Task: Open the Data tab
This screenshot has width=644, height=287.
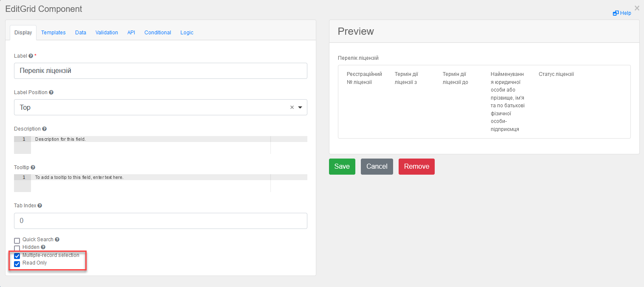Action: pyautogui.click(x=81, y=33)
